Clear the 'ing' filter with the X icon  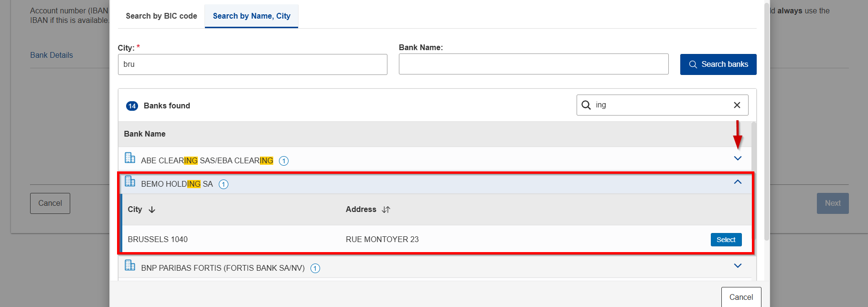click(737, 105)
